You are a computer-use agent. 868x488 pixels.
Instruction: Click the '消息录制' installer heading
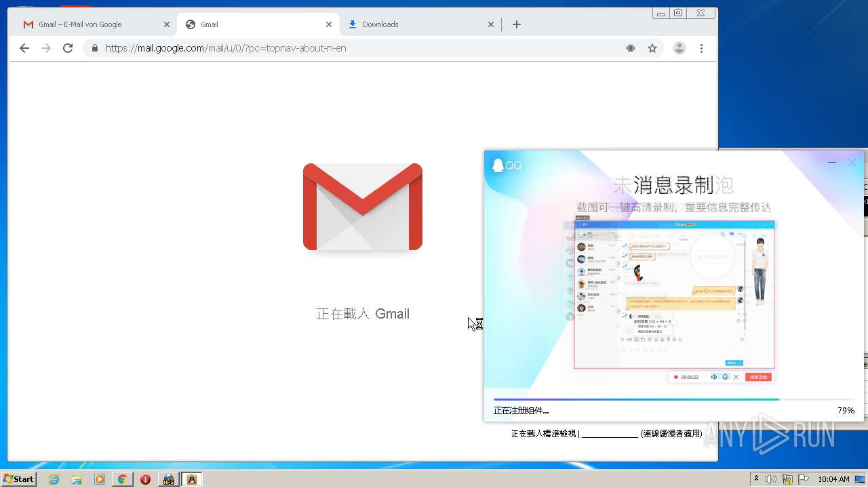click(x=674, y=184)
